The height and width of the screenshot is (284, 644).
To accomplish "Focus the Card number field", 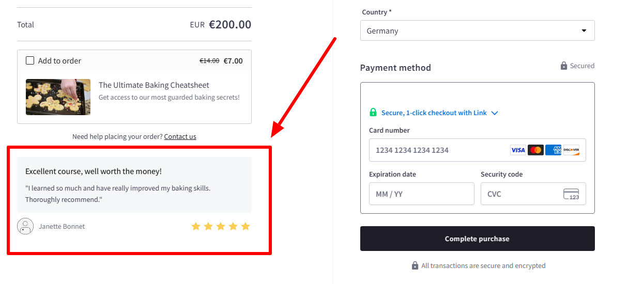I will coord(439,150).
